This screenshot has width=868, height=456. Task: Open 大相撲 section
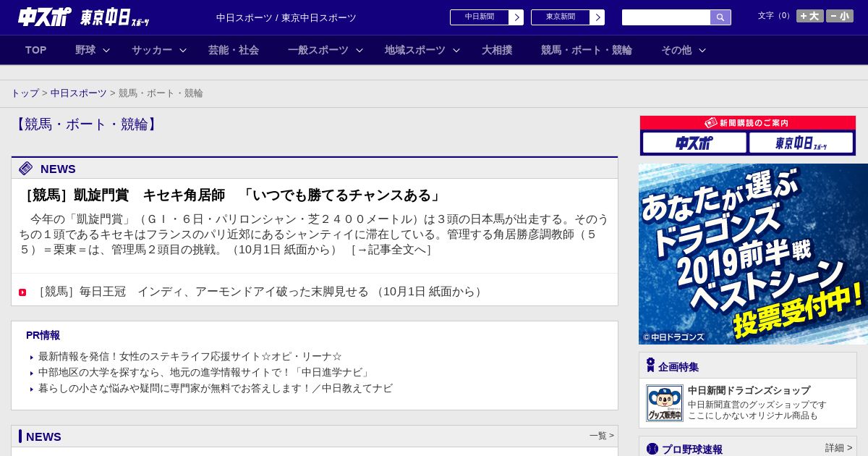click(497, 50)
